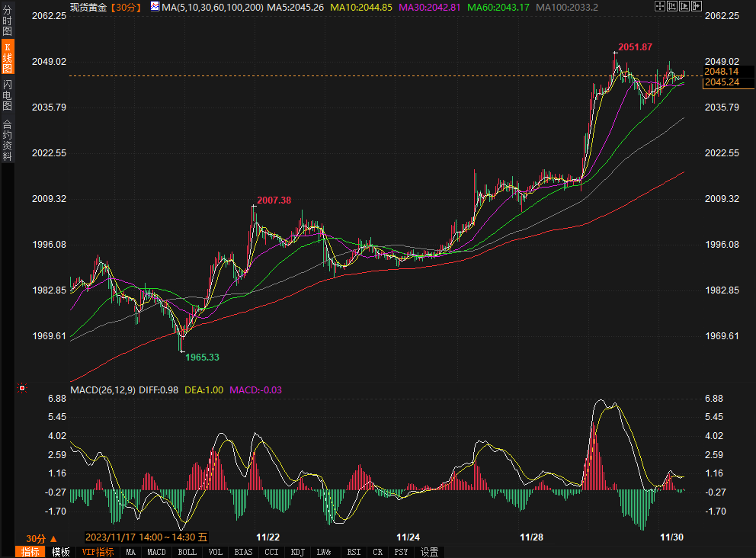756x558 pixels.
Task: Click the MA60:2043.17 value label
Action: tap(498, 7)
